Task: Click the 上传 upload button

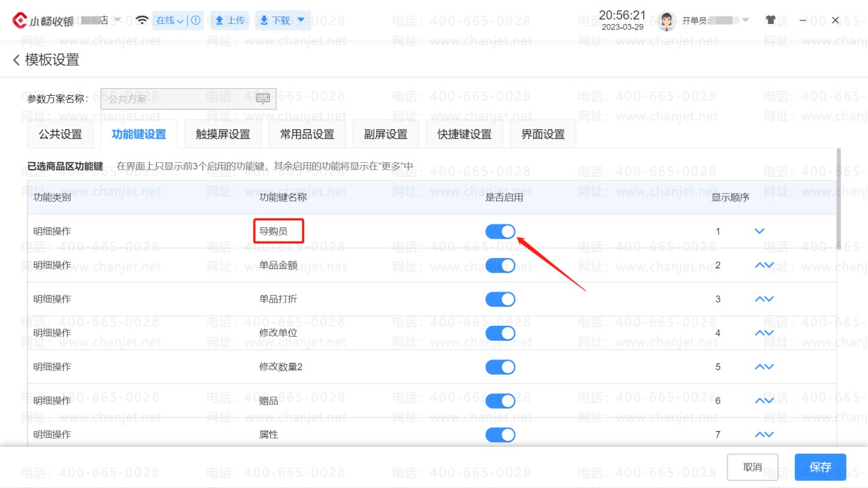Action: click(x=230, y=20)
